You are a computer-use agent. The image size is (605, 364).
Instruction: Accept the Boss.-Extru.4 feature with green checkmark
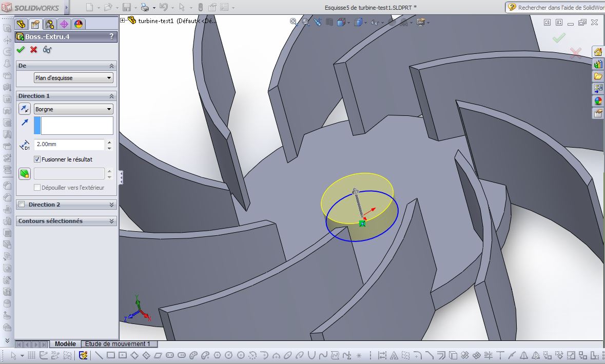[x=21, y=50]
